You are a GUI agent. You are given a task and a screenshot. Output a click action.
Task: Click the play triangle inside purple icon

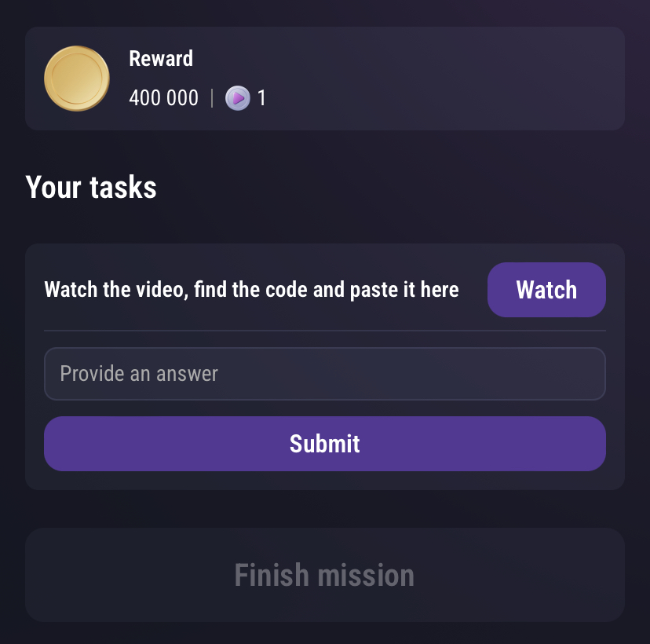click(239, 98)
